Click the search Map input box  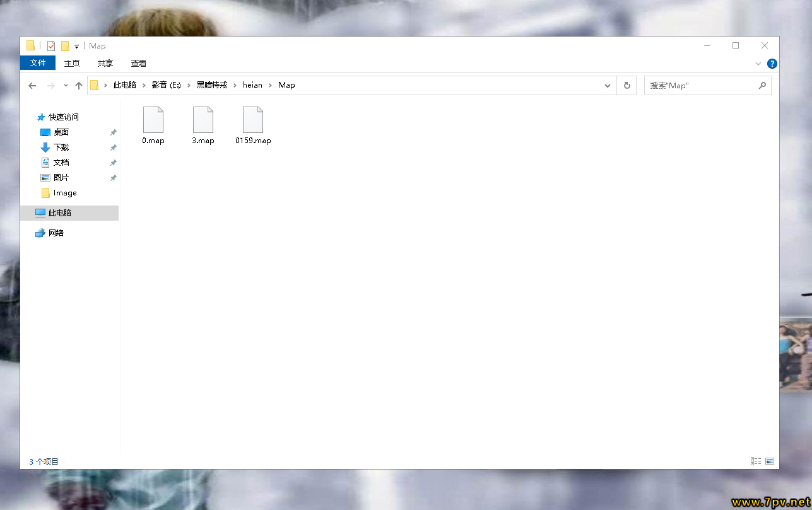(x=700, y=85)
